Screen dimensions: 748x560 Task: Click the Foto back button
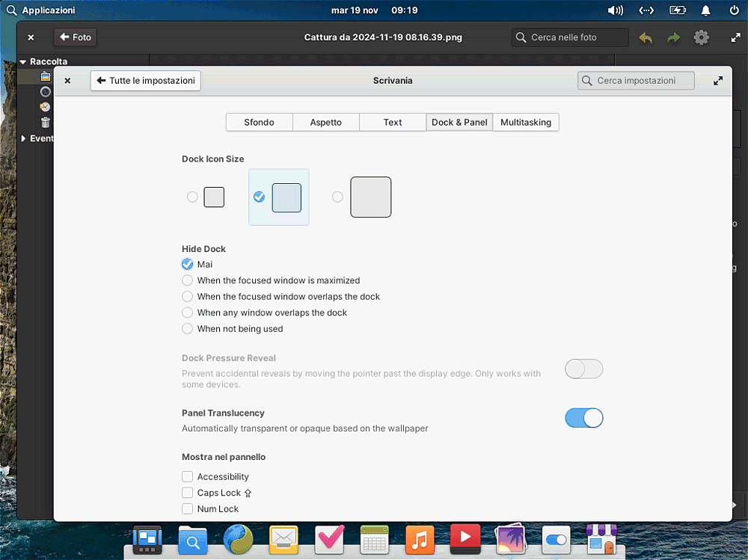pos(76,37)
